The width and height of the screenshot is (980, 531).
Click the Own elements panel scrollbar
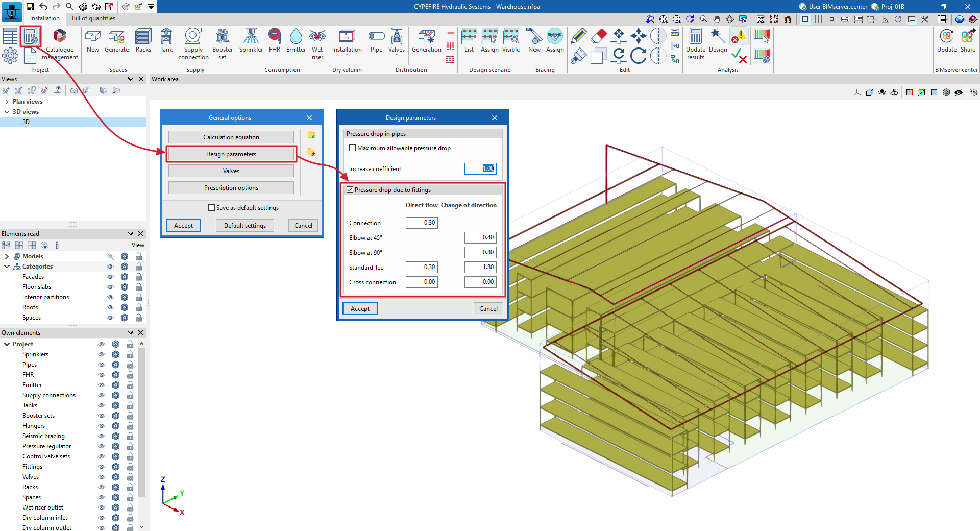click(141, 419)
